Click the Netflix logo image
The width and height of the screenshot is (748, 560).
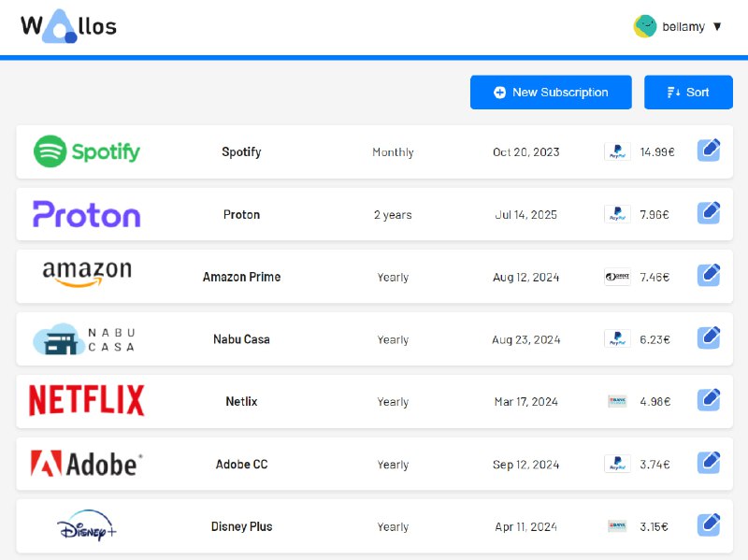point(87,401)
